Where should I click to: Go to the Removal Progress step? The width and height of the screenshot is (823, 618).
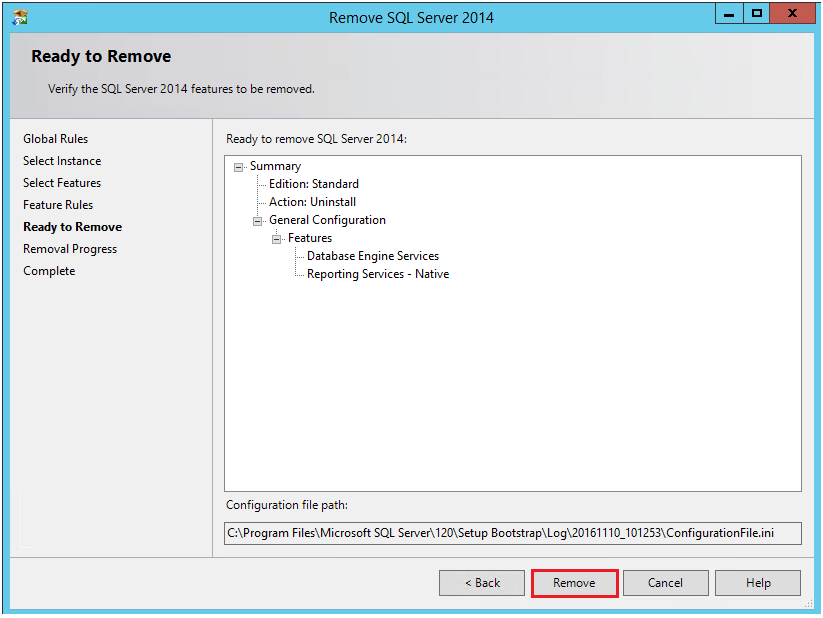click(70, 249)
